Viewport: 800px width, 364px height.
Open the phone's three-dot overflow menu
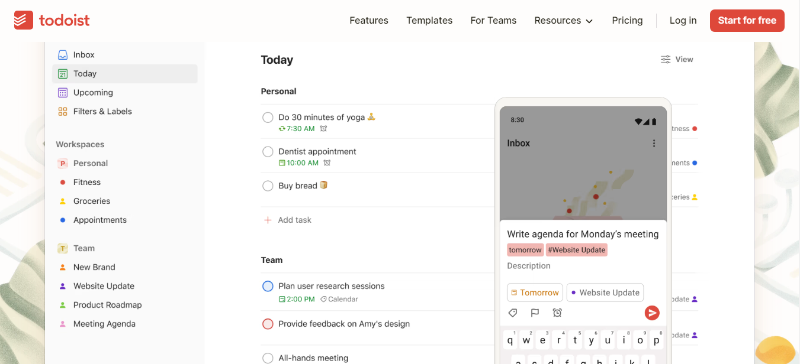tap(654, 143)
